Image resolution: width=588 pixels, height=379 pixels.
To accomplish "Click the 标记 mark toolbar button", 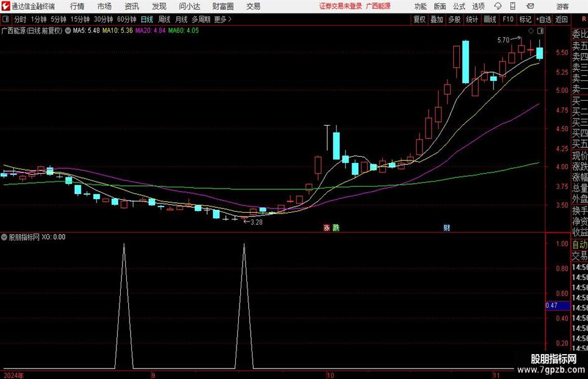I will tap(525, 19).
